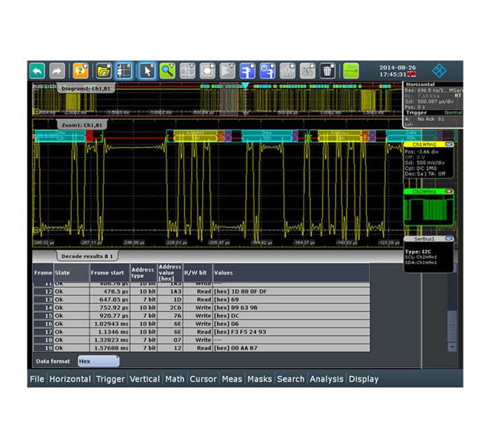Click the gray FFT spectrum toolbar icon
The height and width of the screenshot is (448, 490).
(307, 71)
